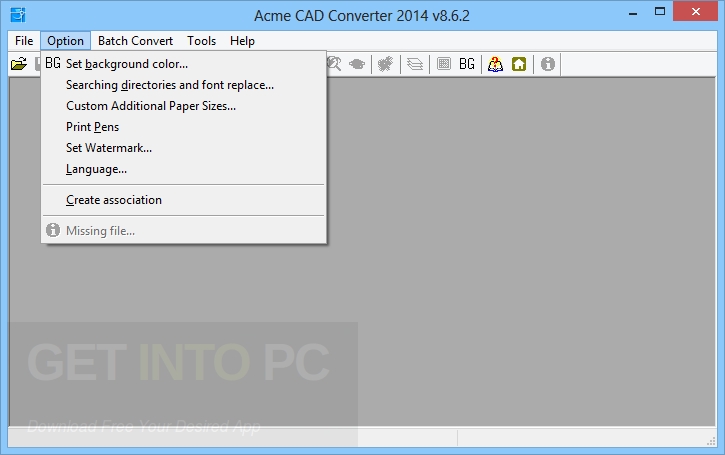The image size is (725, 455).
Task: Click the gray info icon in toolbar
Action: point(548,64)
